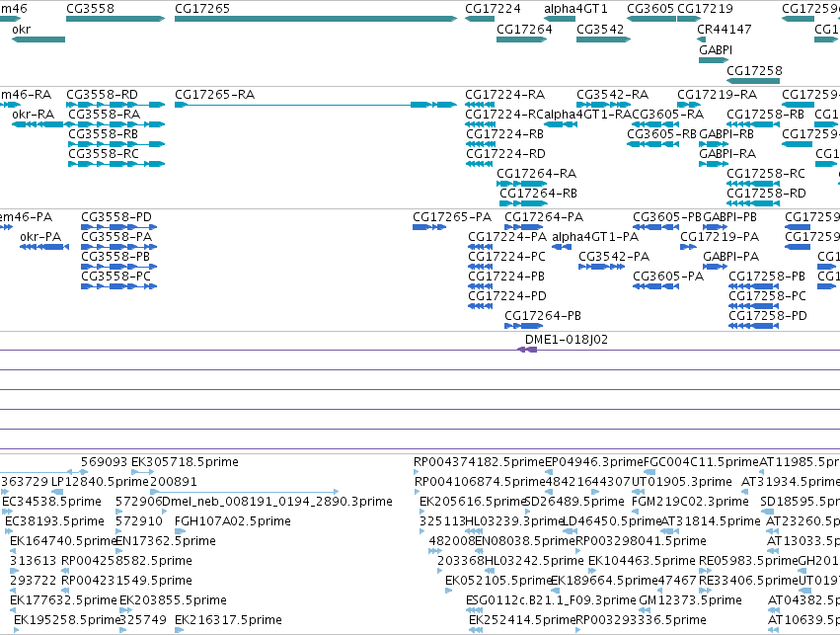Click the CG3558 gene label
Image resolution: width=840 pixels, height=635 pixels.
(x=90, y=9)
